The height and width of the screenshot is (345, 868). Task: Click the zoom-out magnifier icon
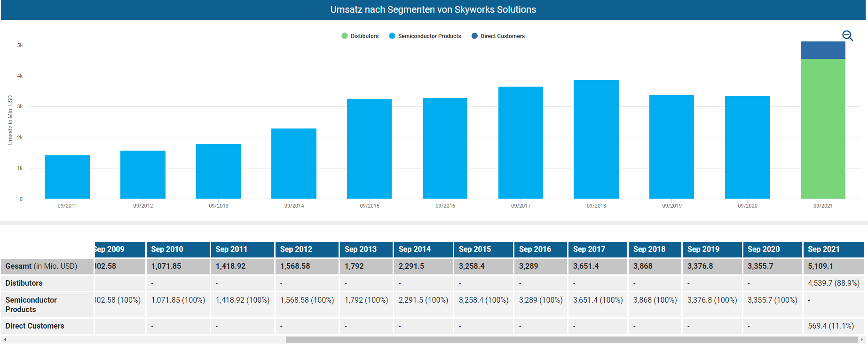847,36
